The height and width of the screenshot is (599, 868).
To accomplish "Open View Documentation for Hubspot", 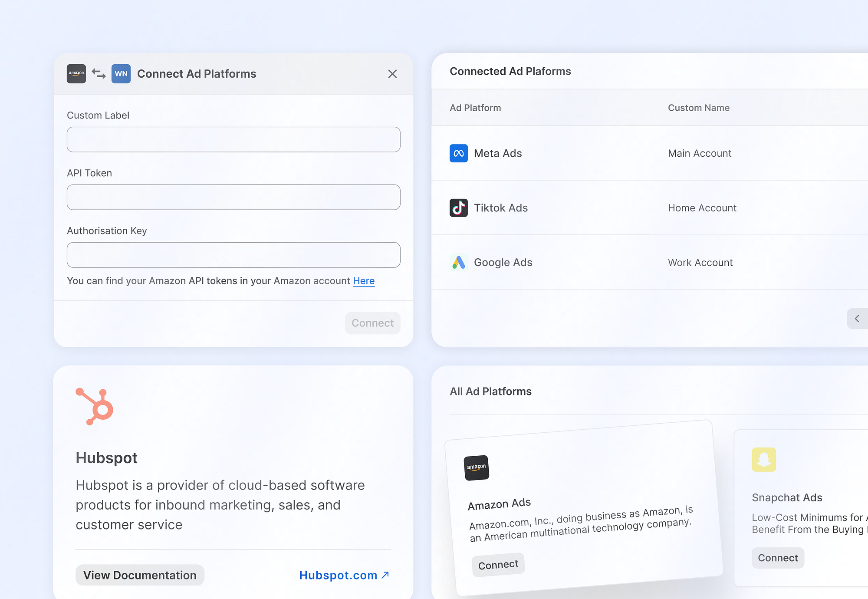I will click(140, 575).
